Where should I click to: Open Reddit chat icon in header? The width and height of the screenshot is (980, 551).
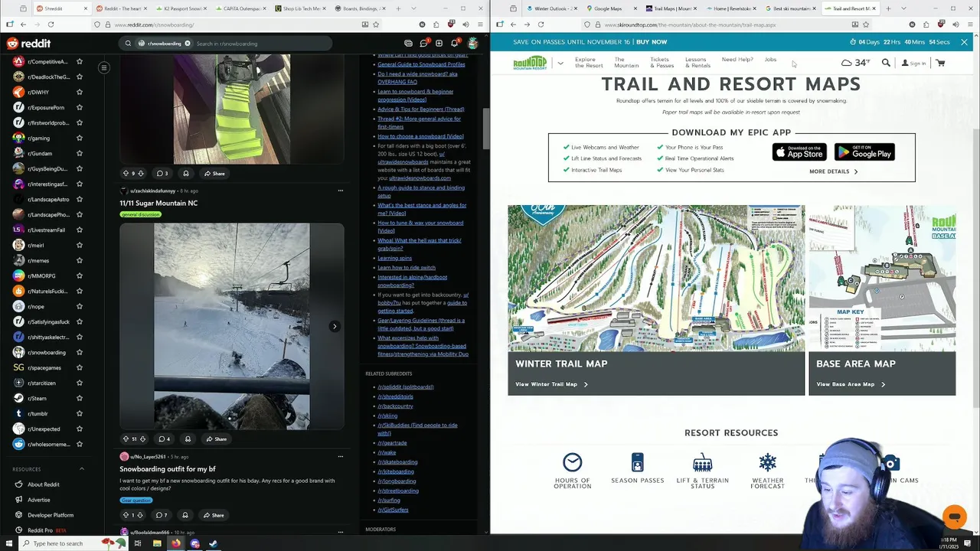(423, 44)
